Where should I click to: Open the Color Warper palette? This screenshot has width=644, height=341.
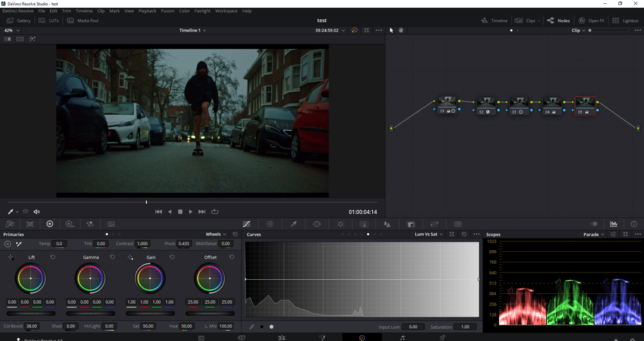pos(270,224)
